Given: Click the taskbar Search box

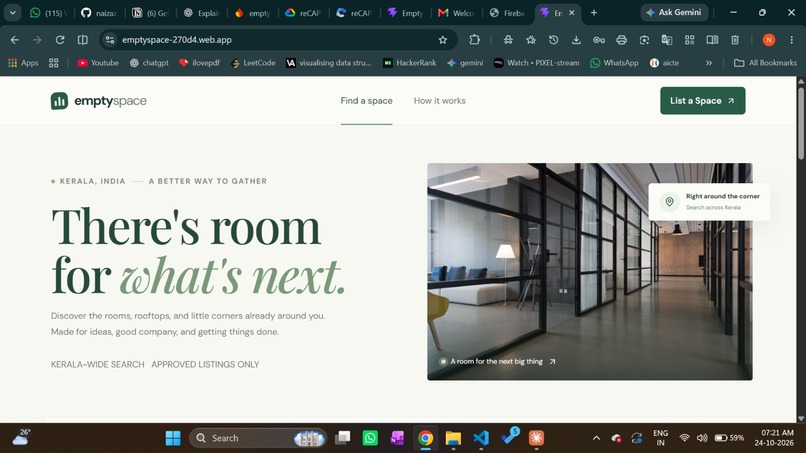Looking at the screenshot, I should (x=258, y=438).
